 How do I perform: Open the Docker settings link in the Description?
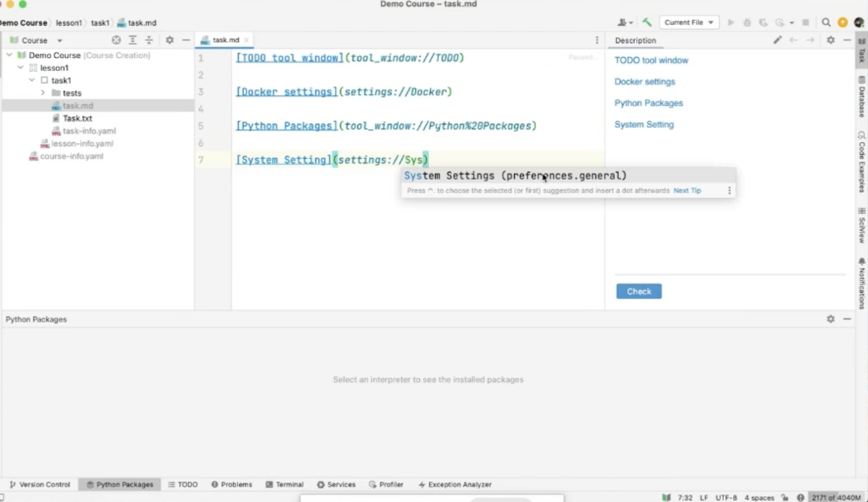pos(645,81)
